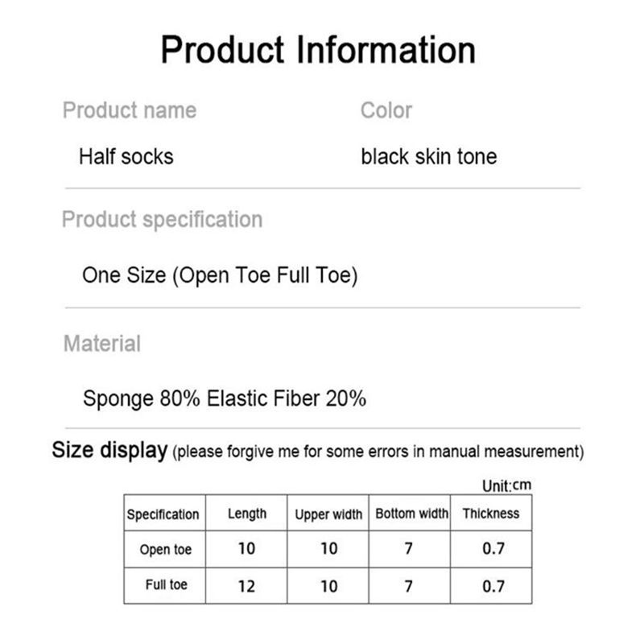
Task: Click the Full toe length value 12
Action: [246, 586]
